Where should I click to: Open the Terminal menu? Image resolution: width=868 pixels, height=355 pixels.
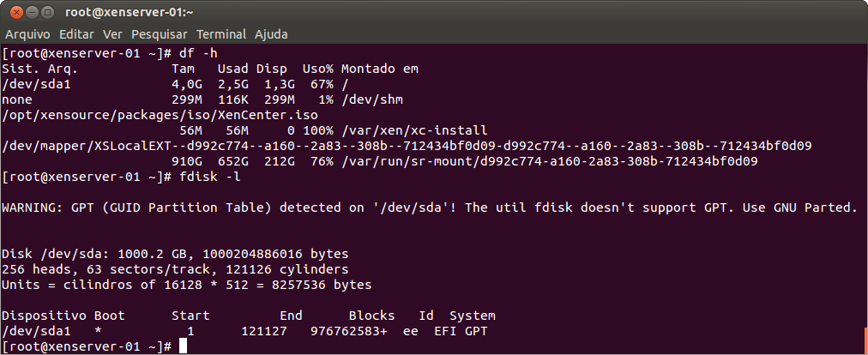(x=221, y=34)
